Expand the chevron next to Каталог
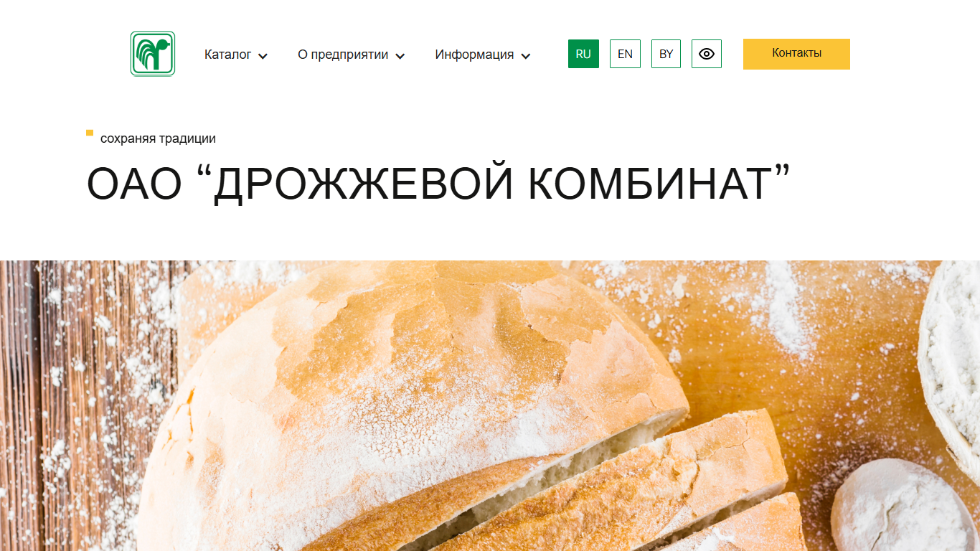 coord(263,56)
